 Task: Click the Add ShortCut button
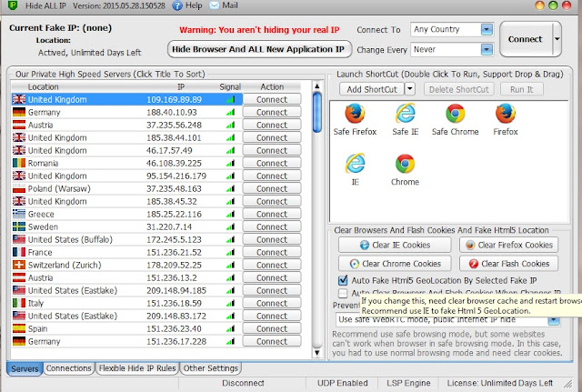coord(372,89)
